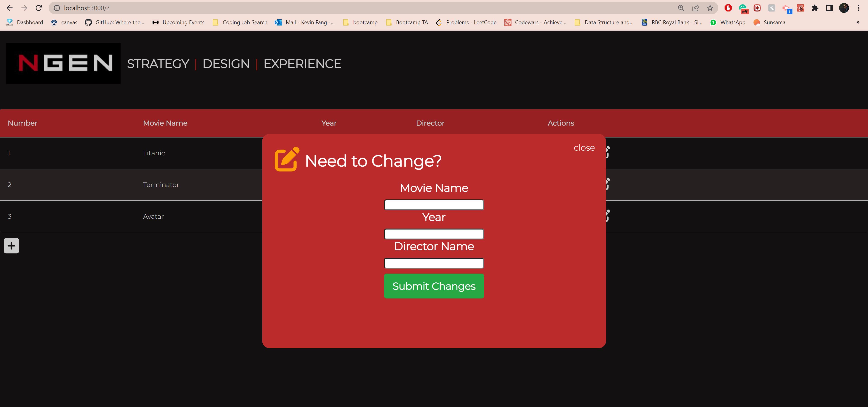Viewport: 868px width, 407px height.
Task: Click the address bar URL localhost:3000
Action: click(x=87, y=8)
